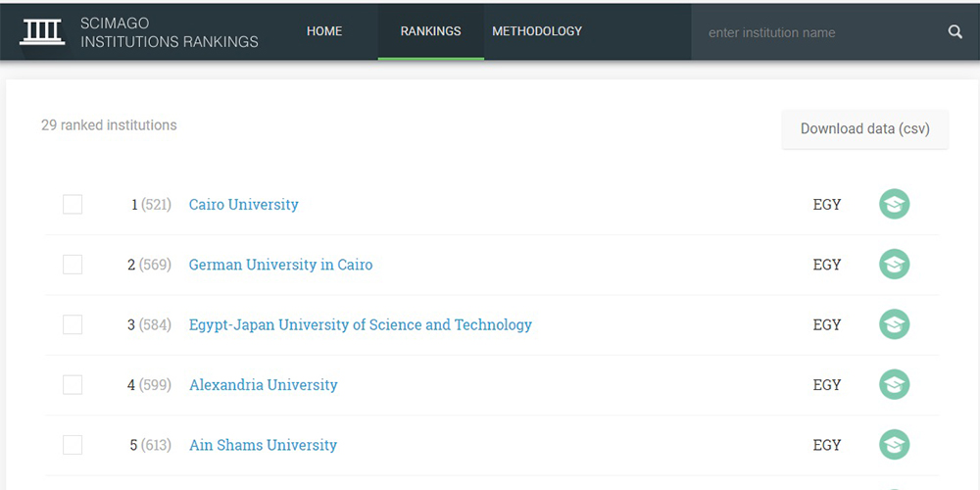Image resolution: width=980 pixels, height=490 pixels.
Task: Click Cairo University's graduation cap icon
Action: tap(895, 205)
